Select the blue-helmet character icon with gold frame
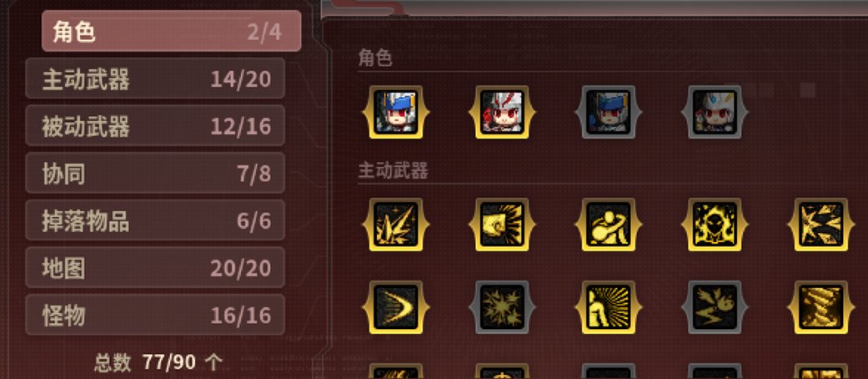 click(x=396, y=112)
